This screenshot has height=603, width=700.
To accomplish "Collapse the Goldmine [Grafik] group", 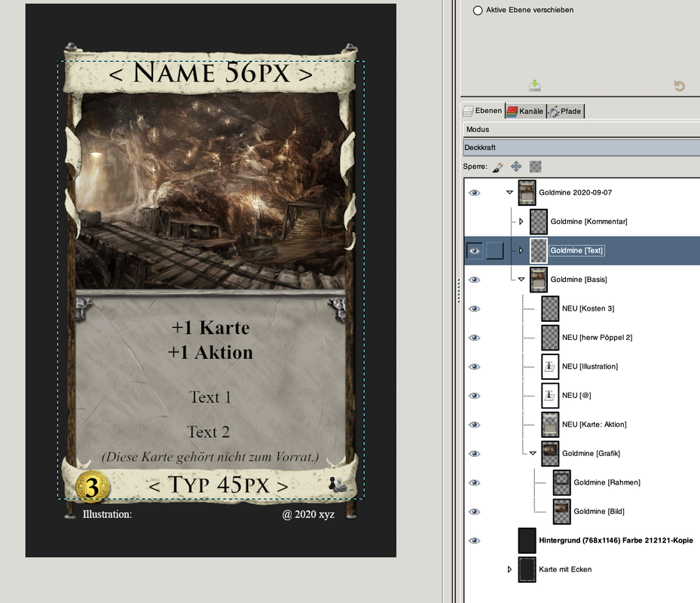I will click(533, 453).
